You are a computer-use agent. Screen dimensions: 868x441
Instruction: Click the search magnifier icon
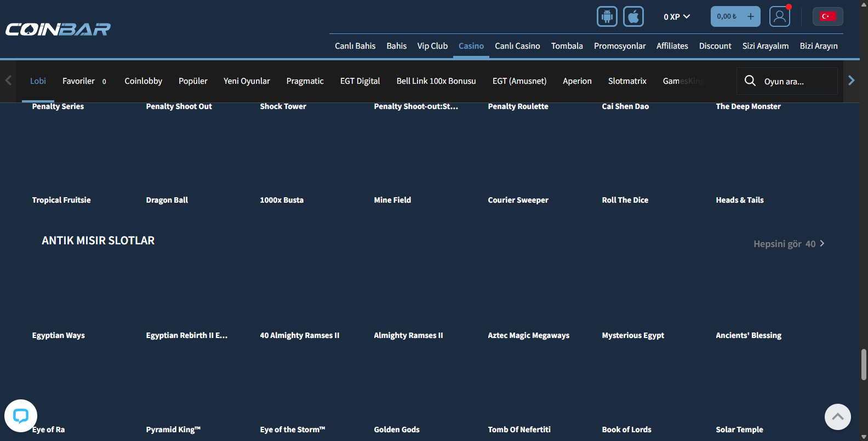point(750,81)
